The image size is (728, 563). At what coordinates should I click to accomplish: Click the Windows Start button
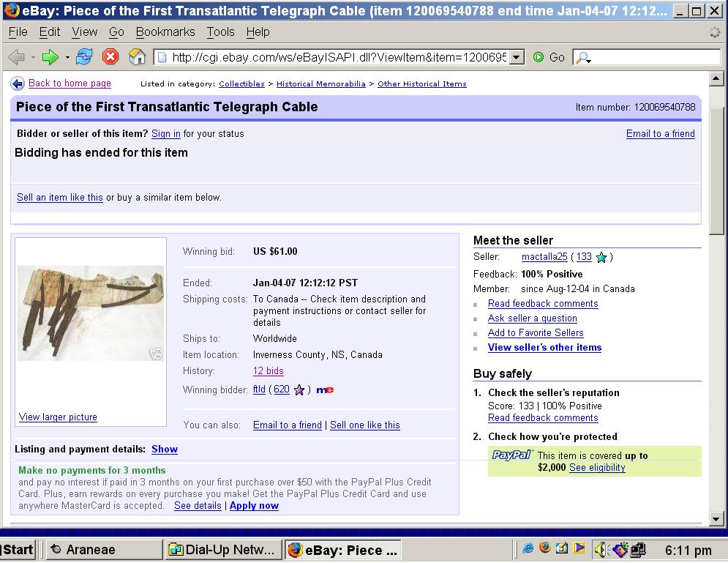coord(18,550)
